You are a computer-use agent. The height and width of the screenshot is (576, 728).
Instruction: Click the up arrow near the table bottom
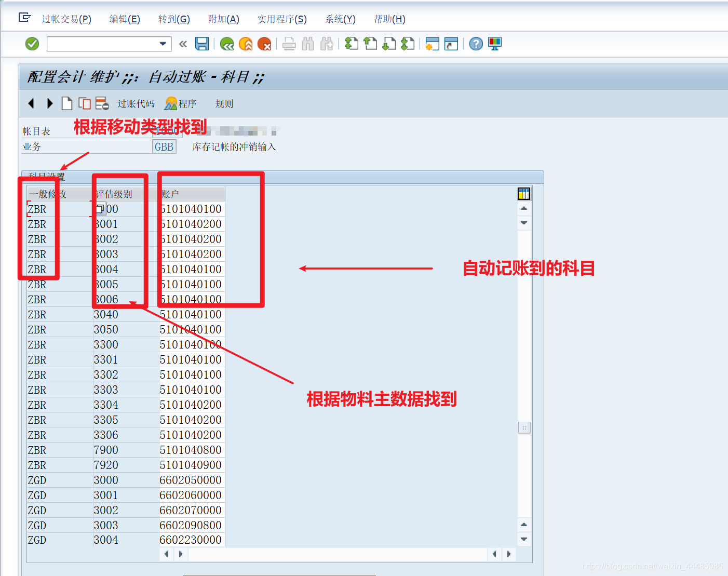pyautogui.click(x=524, y=525)
